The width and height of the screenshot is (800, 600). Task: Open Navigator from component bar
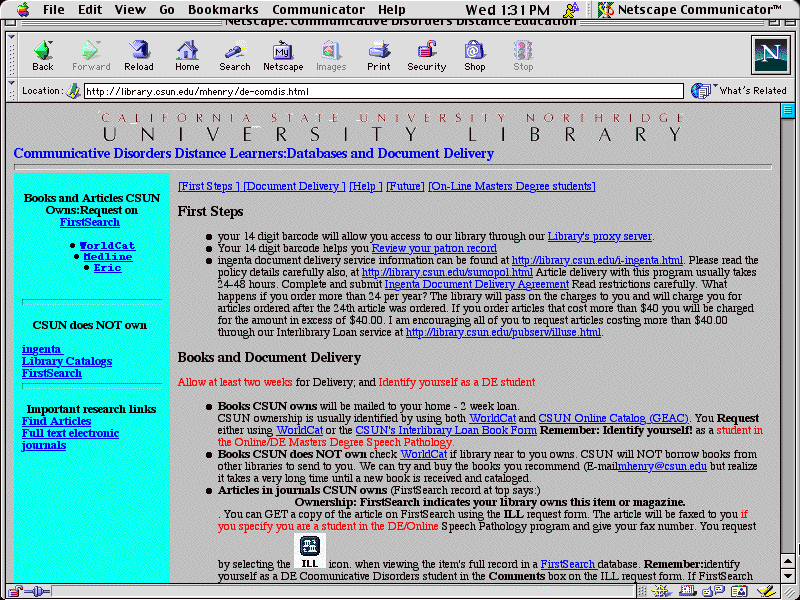(x=662, y=592)
